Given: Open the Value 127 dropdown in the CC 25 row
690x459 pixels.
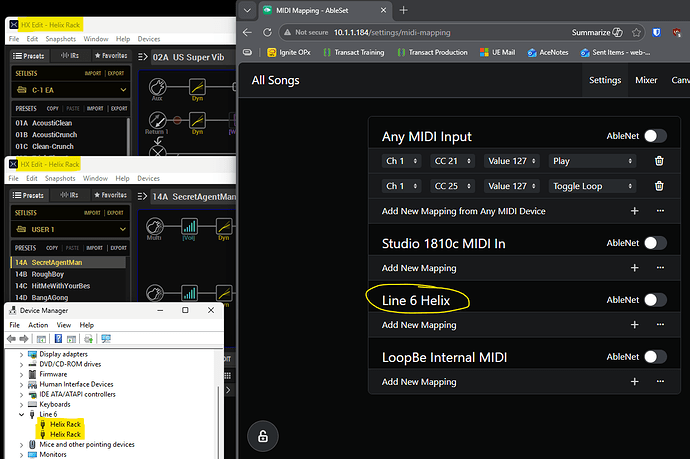Looking at the screenshot, I should coord(511,186).
